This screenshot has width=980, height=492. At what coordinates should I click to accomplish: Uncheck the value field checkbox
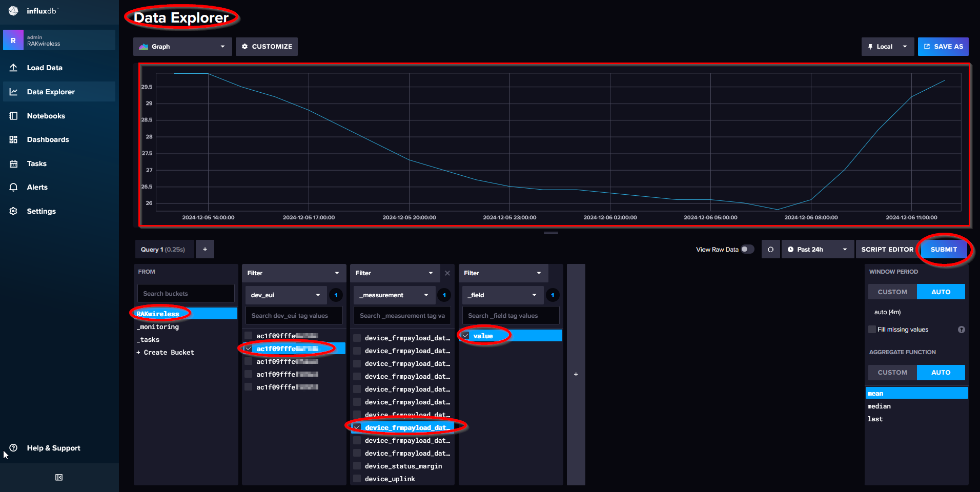(465, 335)
